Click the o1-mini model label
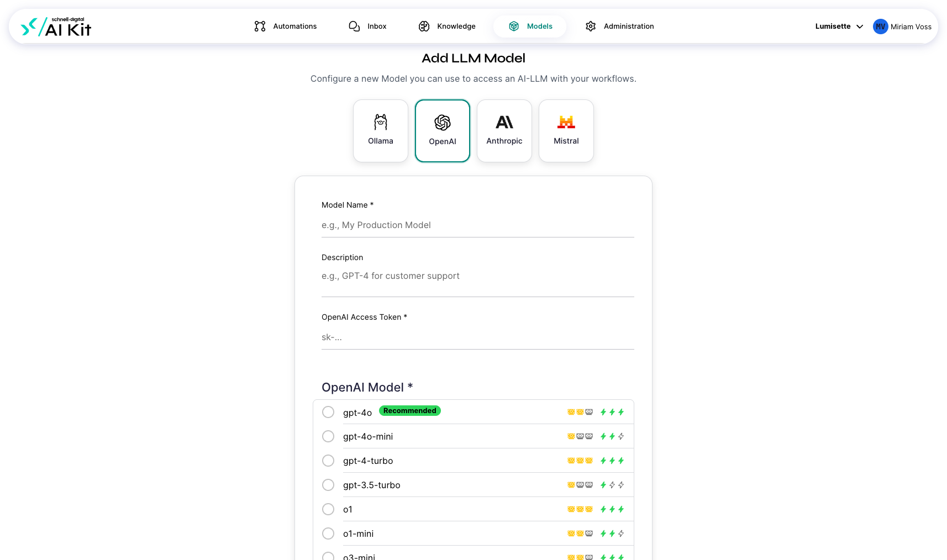Viewport: 947px width, 560px height. [x=359, y=533]
